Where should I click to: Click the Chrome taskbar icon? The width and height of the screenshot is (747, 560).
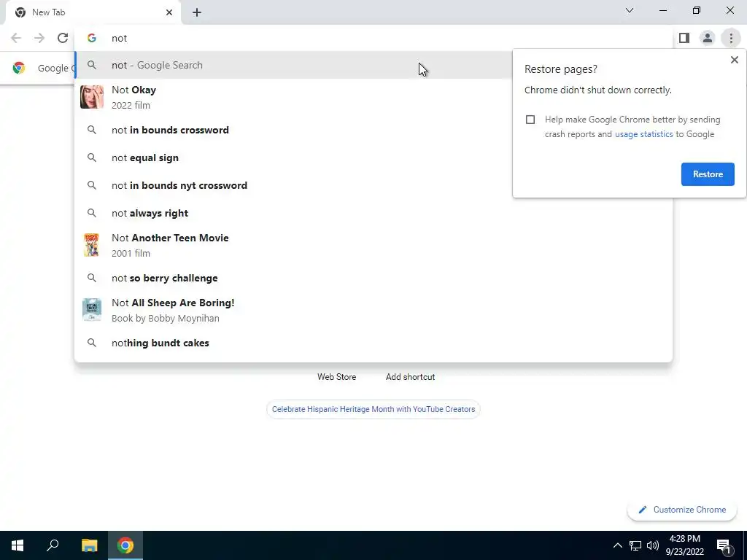click(125, 545)
